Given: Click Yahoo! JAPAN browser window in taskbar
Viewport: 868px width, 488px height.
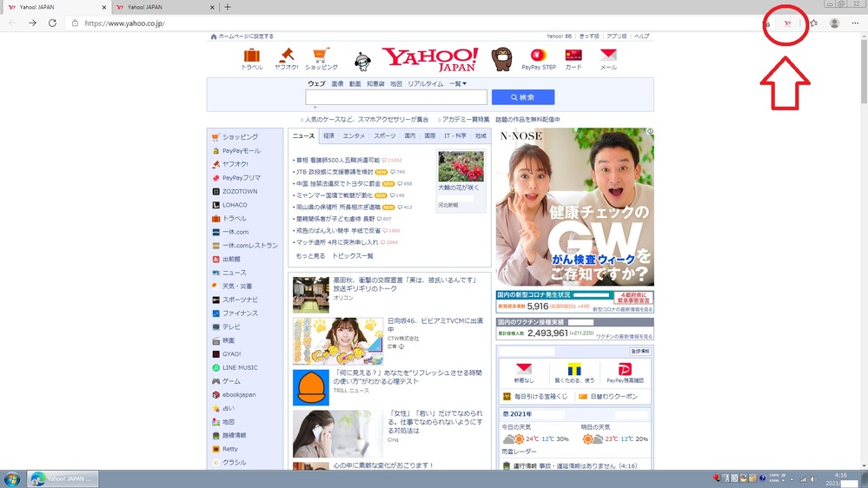Looking at the screenshot, I should pyautogui.click(x=63, y=478).
